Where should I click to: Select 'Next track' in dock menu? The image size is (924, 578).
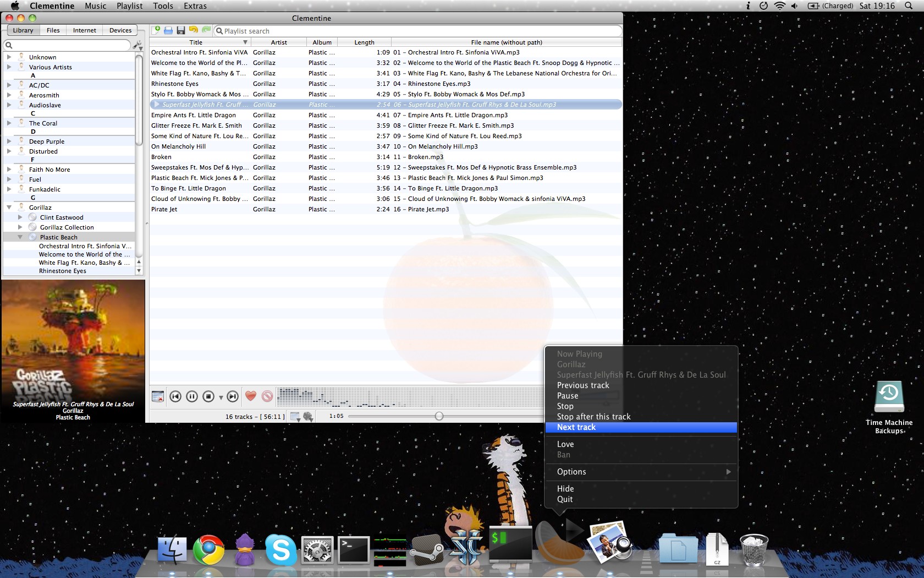coord(576,427)
